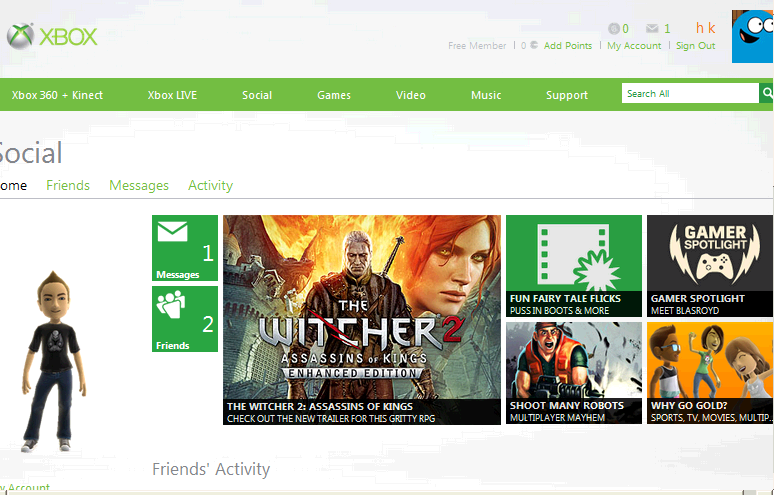Open the Support menu
The width and height of the screenshot is (774, 495).
[567, 95]
